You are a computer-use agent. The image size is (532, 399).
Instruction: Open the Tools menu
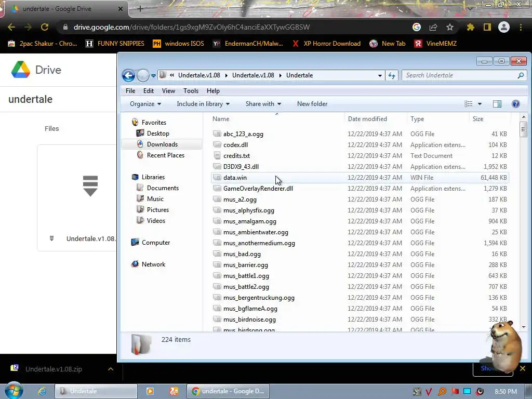coord(191,91)
